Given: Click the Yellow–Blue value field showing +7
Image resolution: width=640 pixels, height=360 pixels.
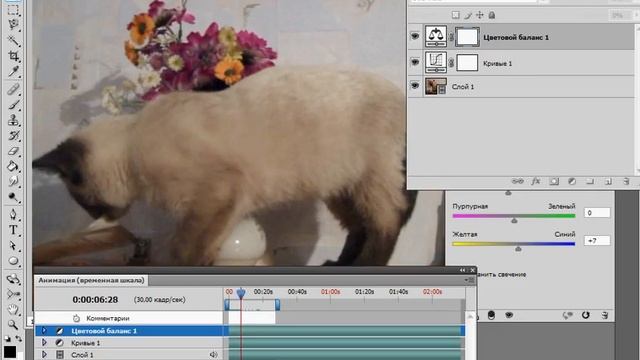Looking at the screenshot, I should (x=597, y=241).
